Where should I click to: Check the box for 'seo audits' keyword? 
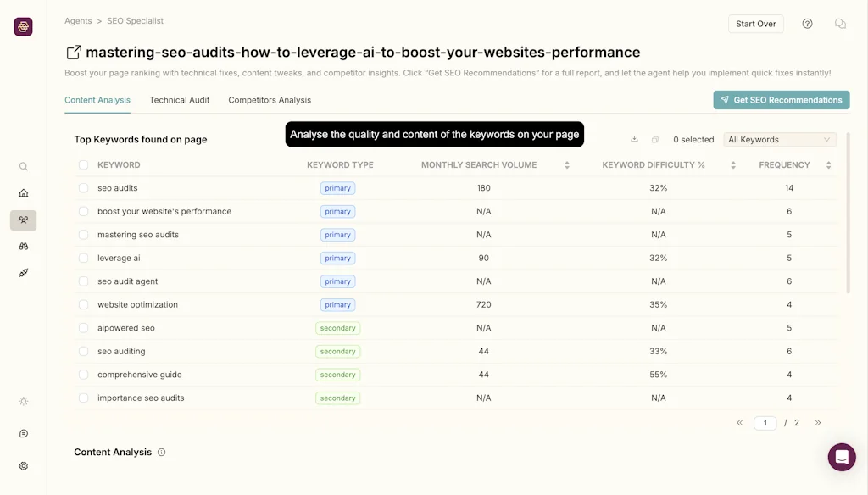83,188
